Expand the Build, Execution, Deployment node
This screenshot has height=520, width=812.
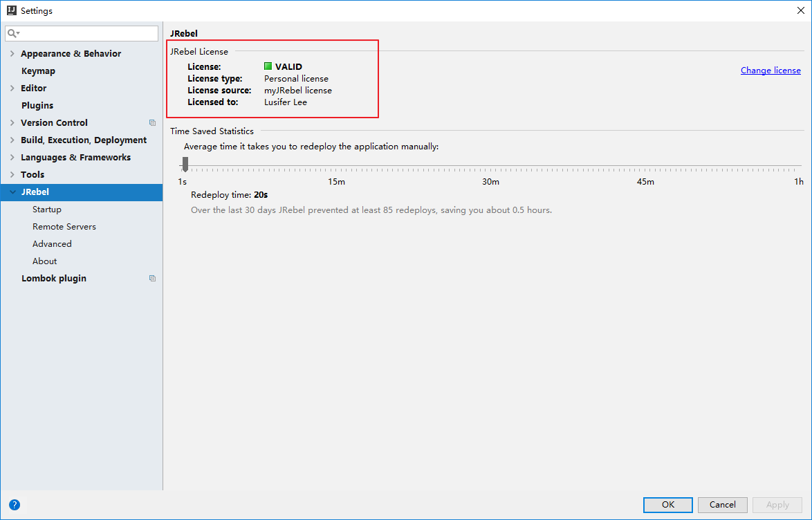pyautogui.click(x=12, y=140)
